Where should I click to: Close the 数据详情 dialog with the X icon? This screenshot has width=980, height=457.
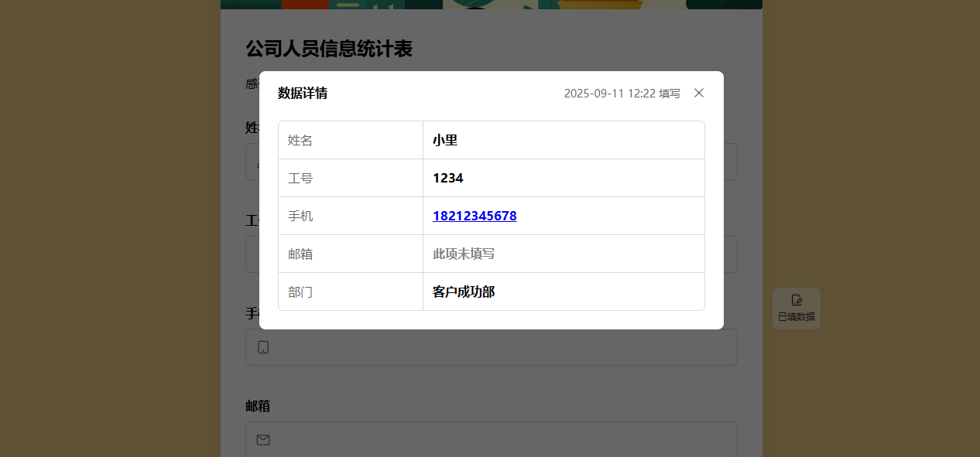(x=699, y=93)
